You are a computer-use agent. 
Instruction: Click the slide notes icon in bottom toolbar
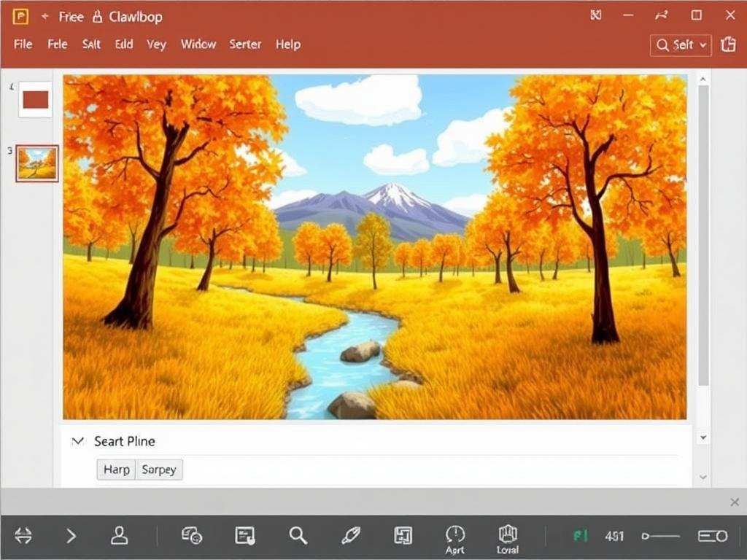pos(245,536)
